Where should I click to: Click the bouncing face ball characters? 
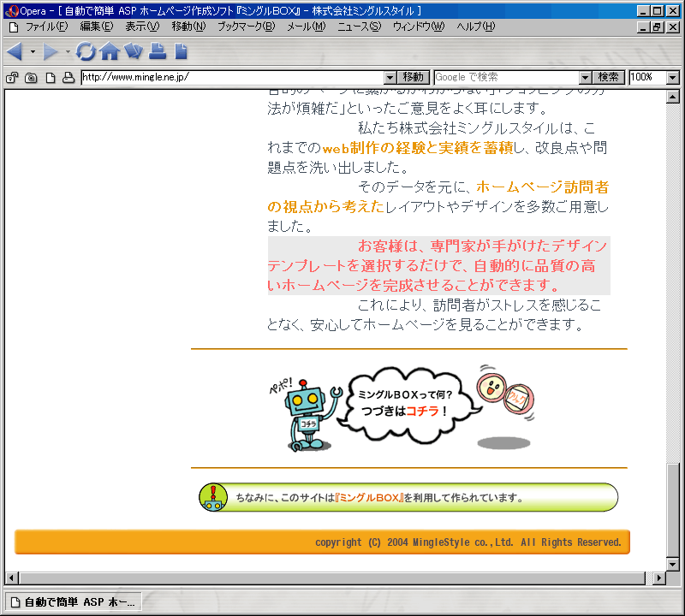coord(504,395)
